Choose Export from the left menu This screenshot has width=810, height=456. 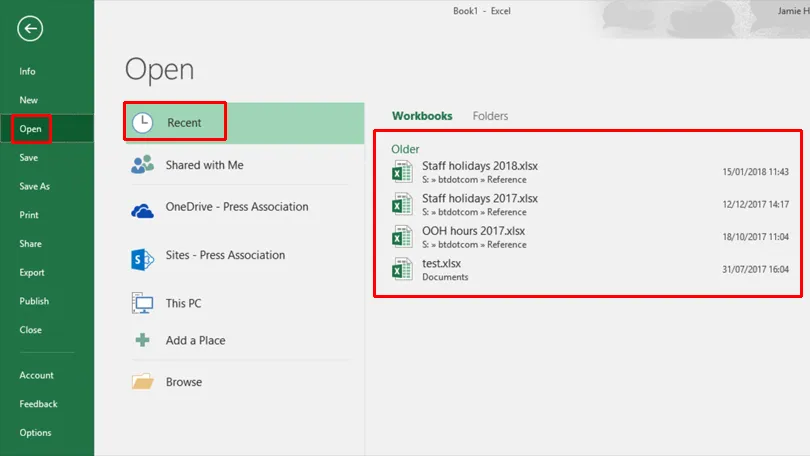(x=32, y=272)
